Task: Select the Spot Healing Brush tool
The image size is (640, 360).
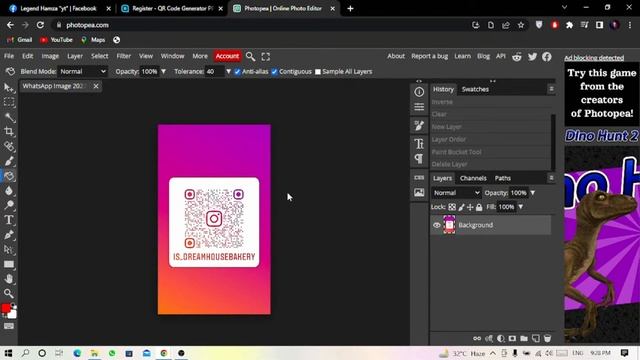Action: click(9, 146)
